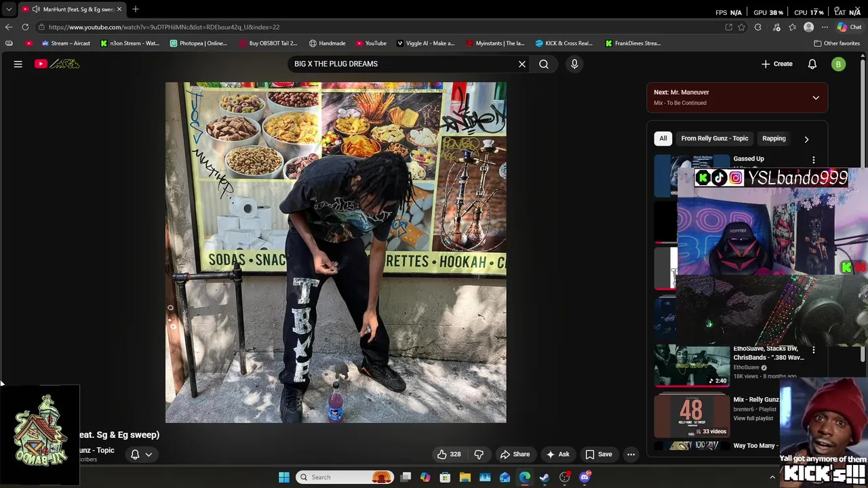Open Other favorites folder
Image resolution: width=868 pixels, height=488 pixels.
click(x=837, y=43)
